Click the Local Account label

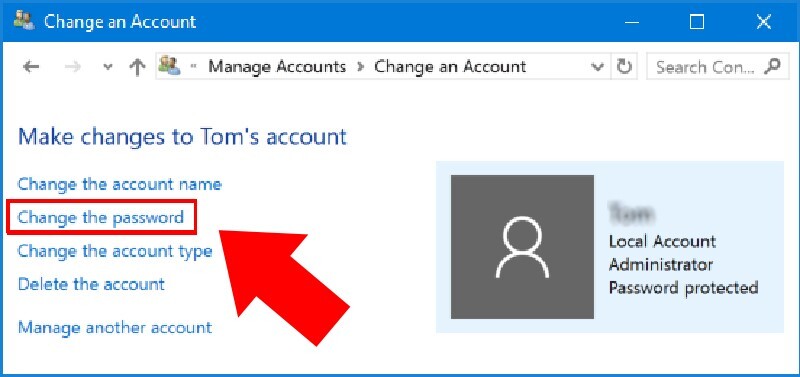pos(662,241)
